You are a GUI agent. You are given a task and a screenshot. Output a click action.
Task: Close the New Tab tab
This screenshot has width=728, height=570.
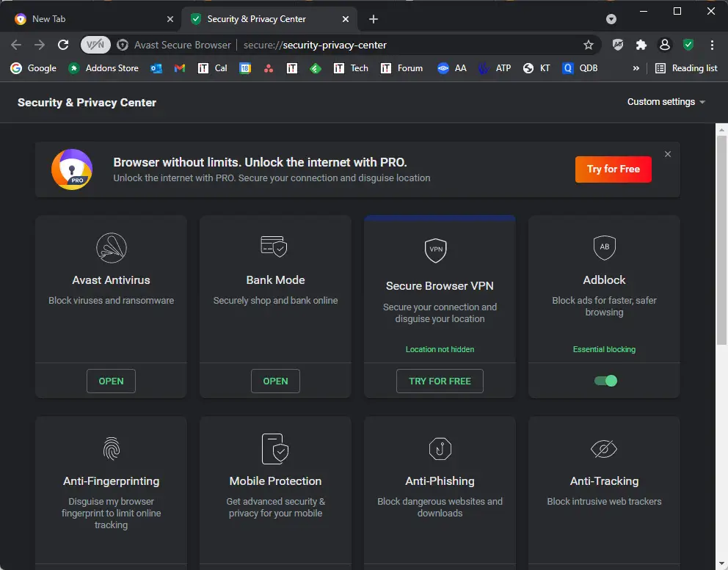[170, 19]
